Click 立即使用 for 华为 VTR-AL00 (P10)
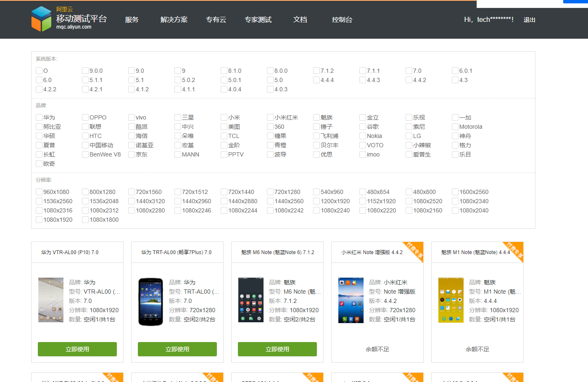The image size is (588, 382). [77, 349]
